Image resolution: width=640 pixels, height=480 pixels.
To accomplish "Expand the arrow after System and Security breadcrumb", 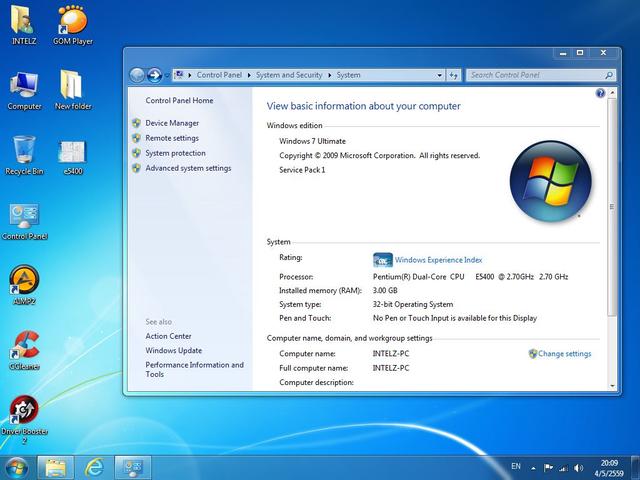I will (x=329, y=75).
